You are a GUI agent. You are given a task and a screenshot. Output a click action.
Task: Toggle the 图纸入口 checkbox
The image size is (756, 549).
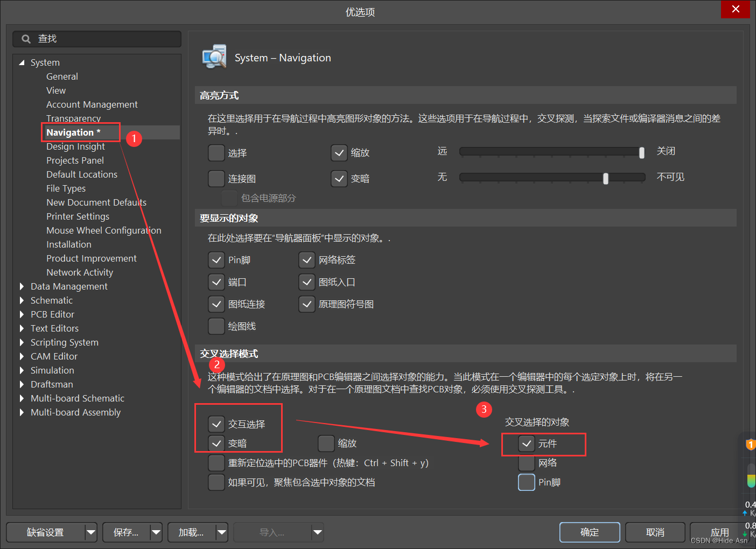click(x=307, y=282)
